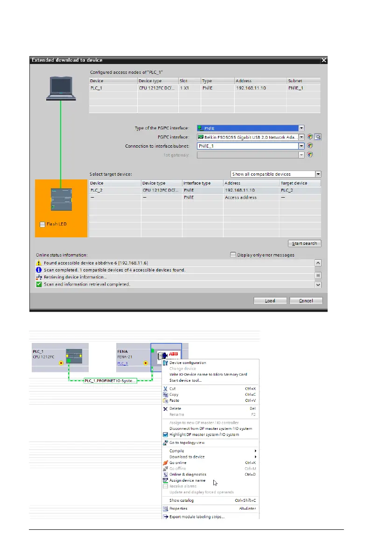The width and height of the screenshot is (392, 556).
Task: Click the laptop PG/PC image
Action: coord(61,88)
